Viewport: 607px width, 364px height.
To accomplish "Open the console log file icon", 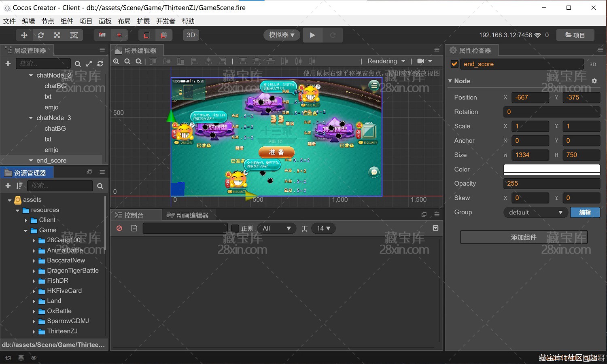I will click(x=134, y=229).
